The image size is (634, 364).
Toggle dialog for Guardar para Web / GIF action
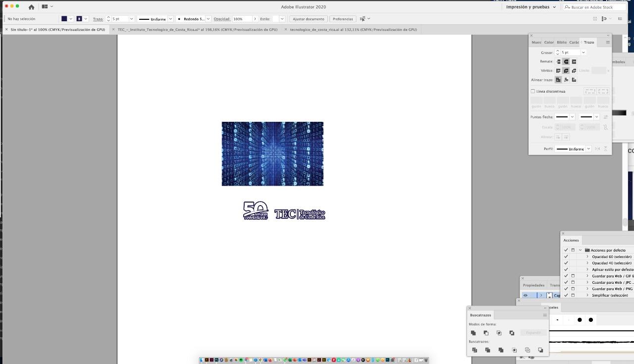(573, 276)
